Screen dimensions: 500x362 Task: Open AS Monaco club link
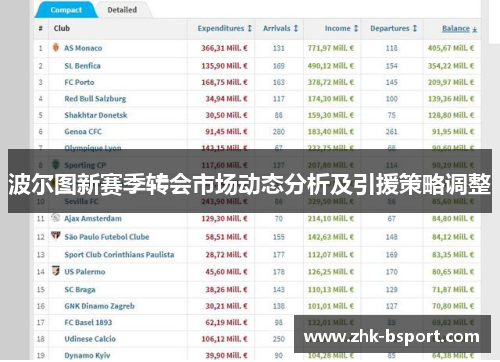point(83,48)
